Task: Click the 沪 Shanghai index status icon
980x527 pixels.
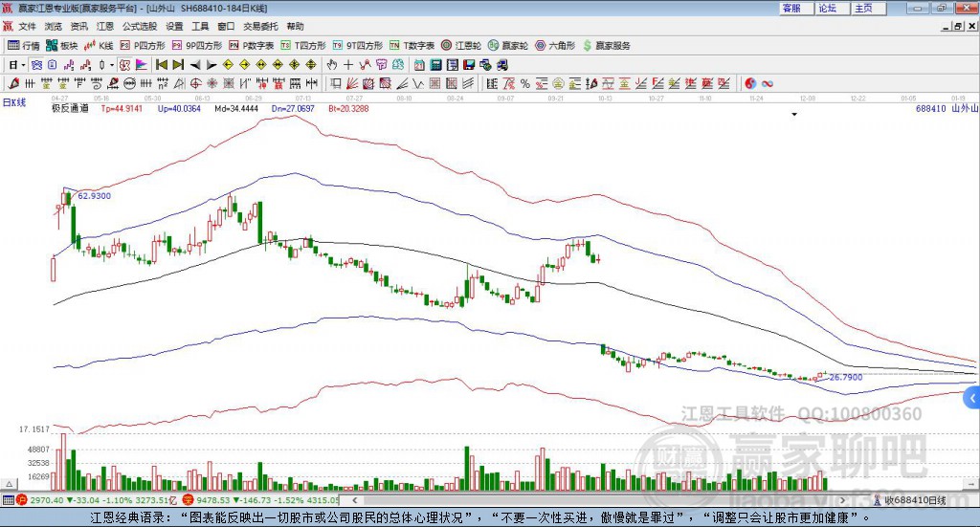Action: pos(22,500)
